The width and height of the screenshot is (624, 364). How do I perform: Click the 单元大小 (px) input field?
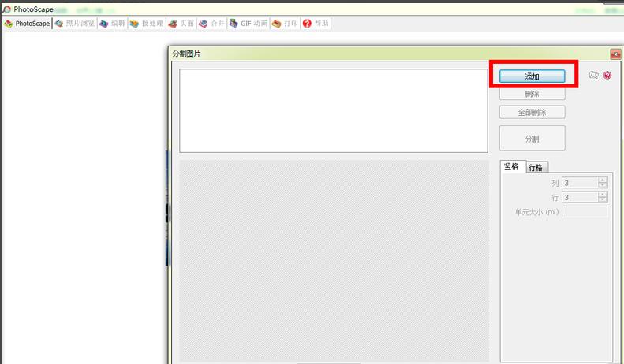pos(584,212)
